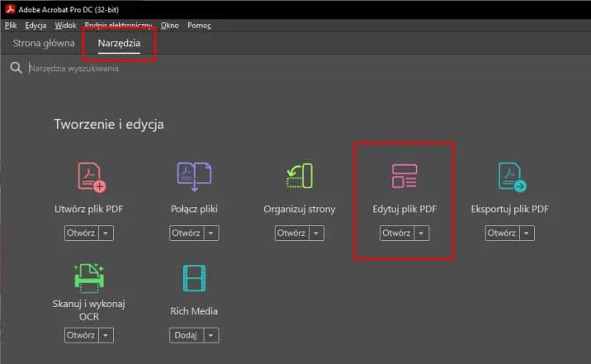Select the Narzędzia tab

point(119,43)
